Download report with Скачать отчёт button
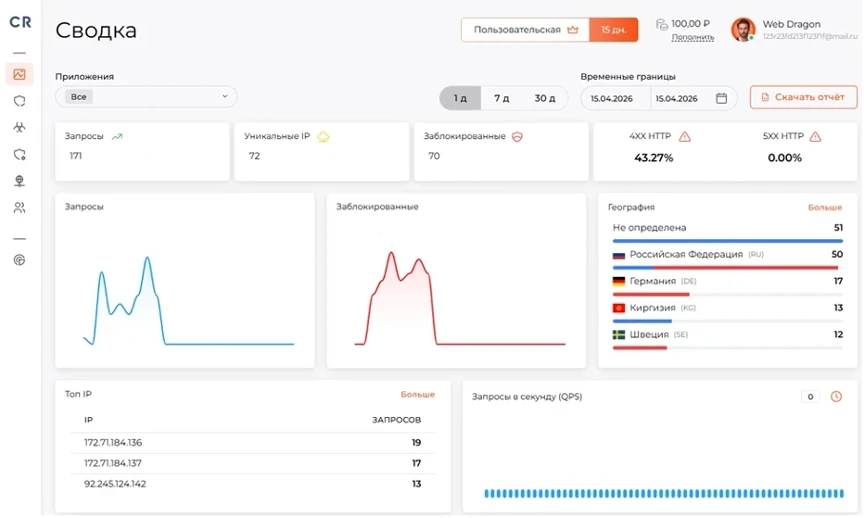Screen dimensions: 864x518 tap(803, 97)
